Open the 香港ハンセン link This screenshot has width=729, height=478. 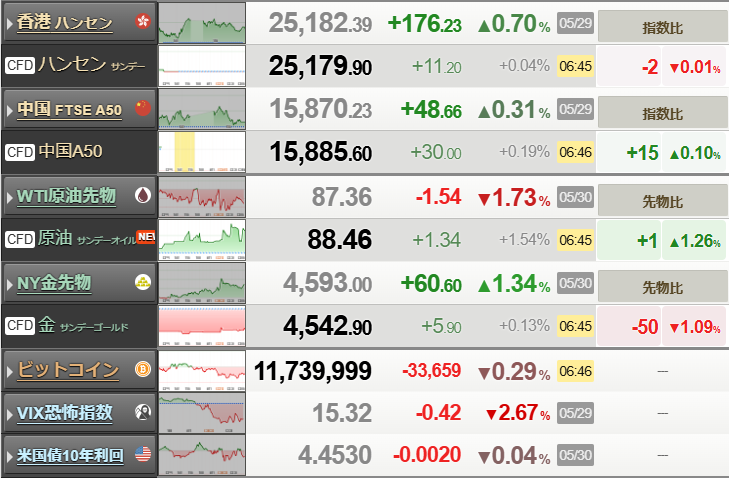pos(65,22)
